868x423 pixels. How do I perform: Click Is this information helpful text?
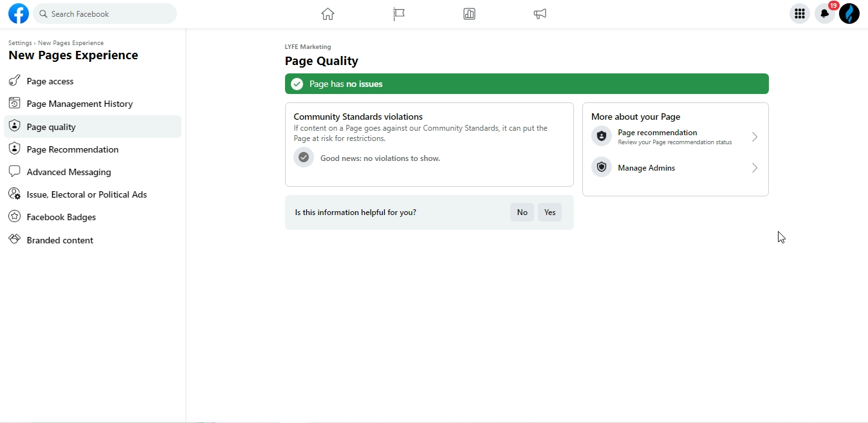356,212
